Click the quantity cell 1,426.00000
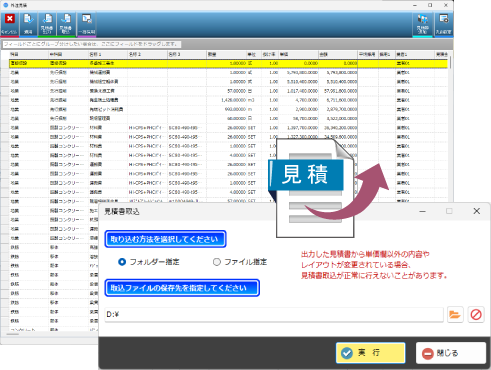Image resolution: width=491 pixels, height=370 pixels. (x=226, y=100)
